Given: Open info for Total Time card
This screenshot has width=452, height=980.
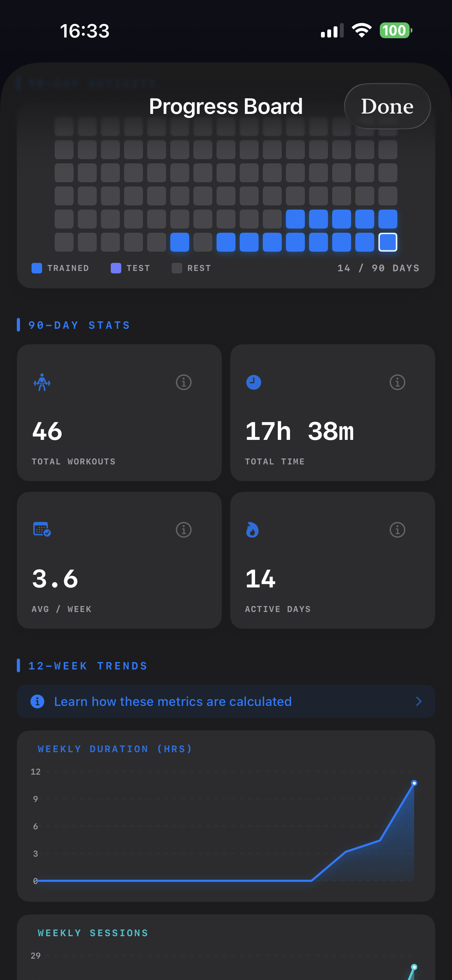Looking at the screenshot, I should pyautogui.click(x=397, y=382).
